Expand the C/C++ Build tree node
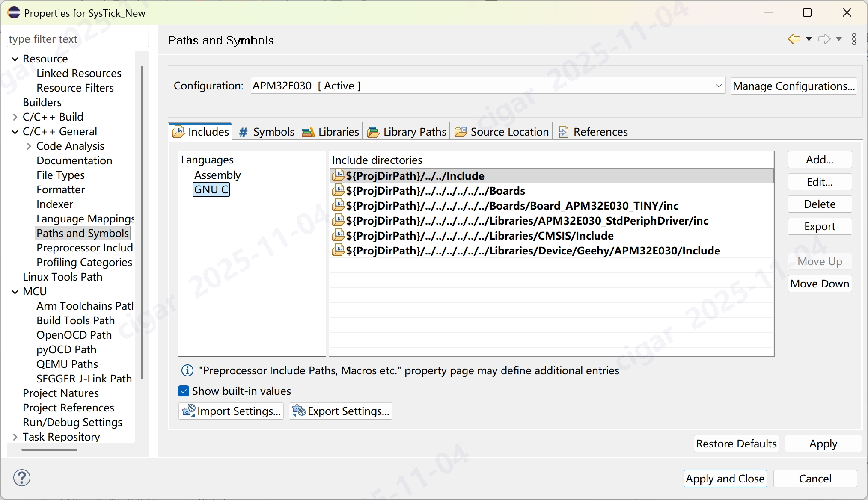This screenshot has height=500, width=868. coord(15,117)
